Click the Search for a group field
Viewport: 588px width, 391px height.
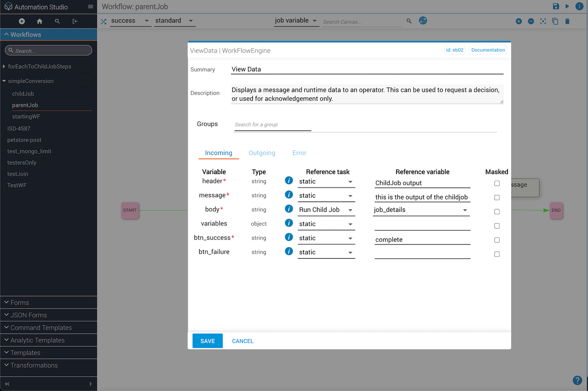272,125
